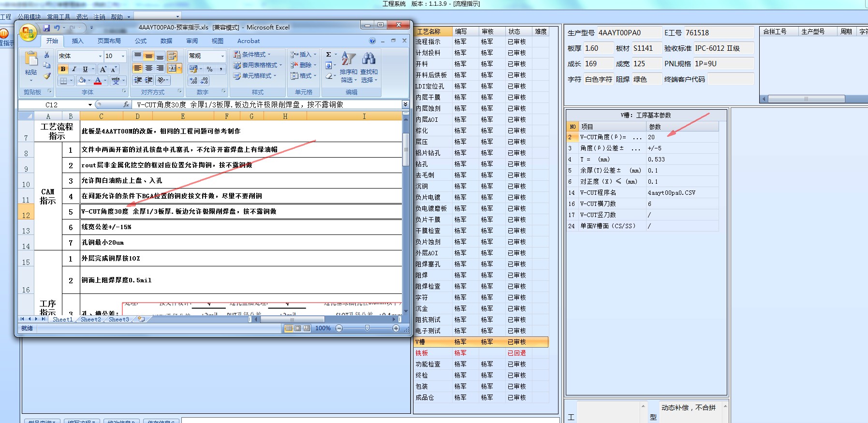Viewport: 868px width, 423px height.
Task: Open Excel help question mark
Action: (x=372, y=41)
